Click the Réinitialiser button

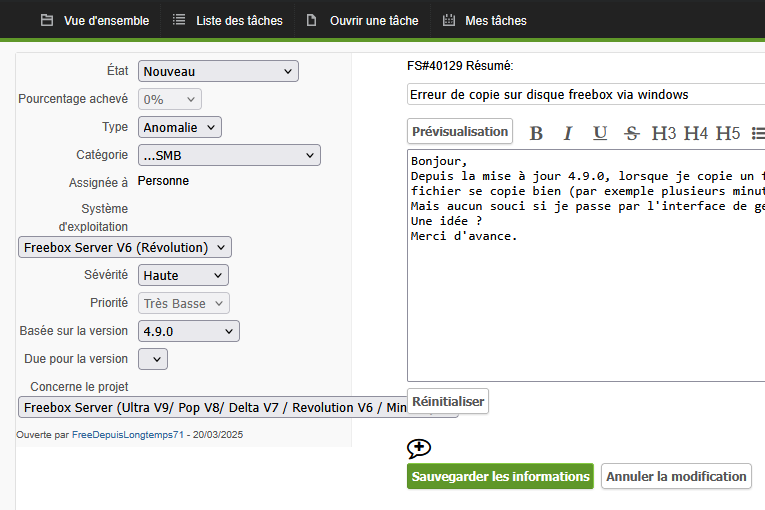coord(448,401)
